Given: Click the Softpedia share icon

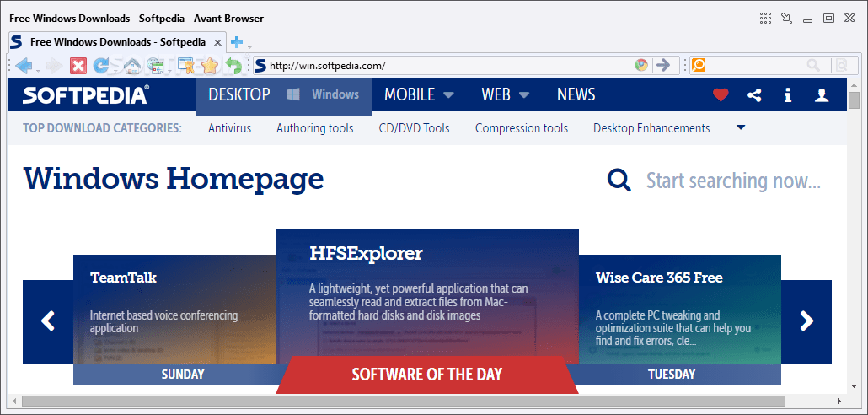Looking at the screenshot, I should tap(754, 95).
